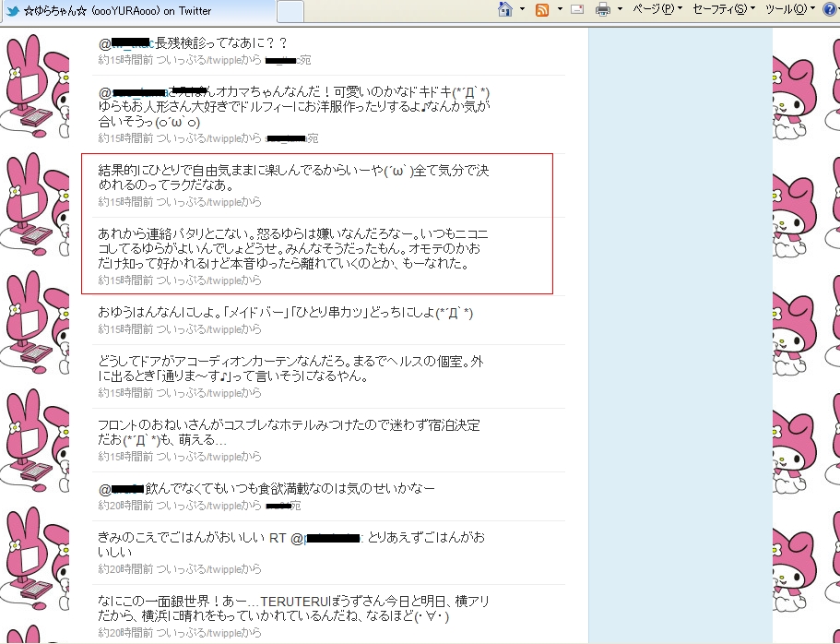Click tweet text starting 結果的にひとりで自由気まま
The image size is (840, 644).
293,178
